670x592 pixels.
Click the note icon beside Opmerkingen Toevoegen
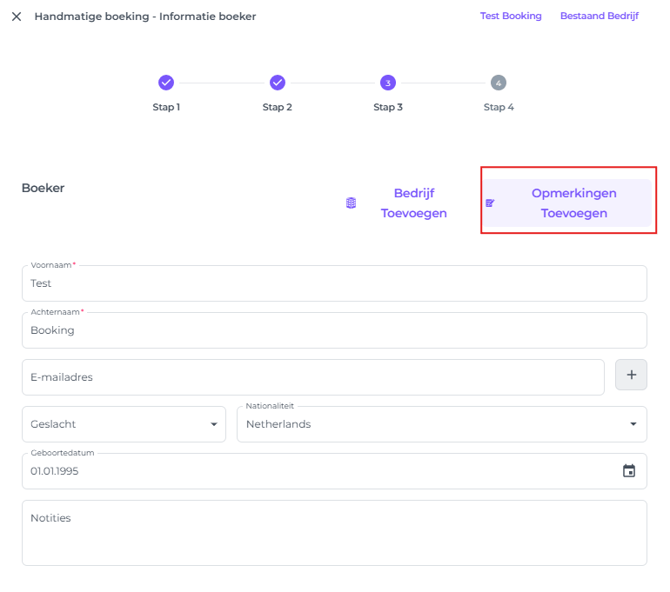pos(490,203)
